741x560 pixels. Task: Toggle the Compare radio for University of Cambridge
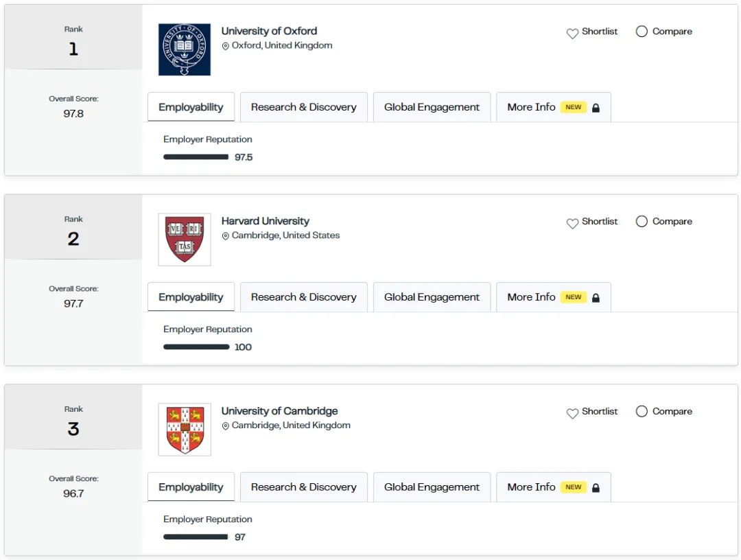click(642, 412)
